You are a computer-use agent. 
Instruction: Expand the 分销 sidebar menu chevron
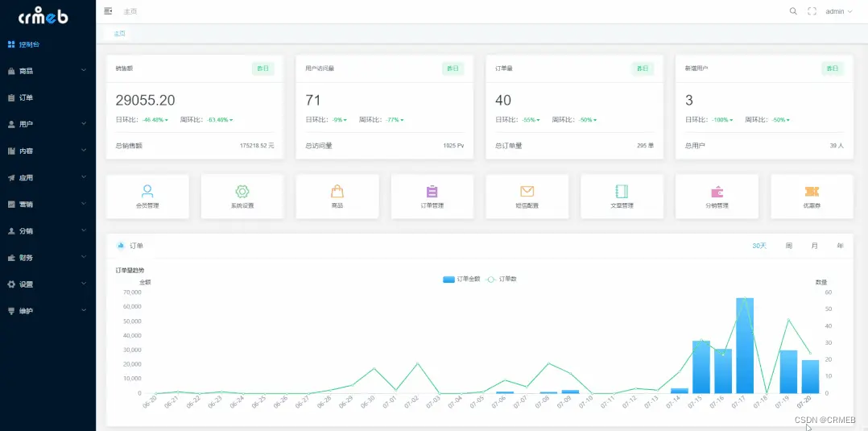84,230
